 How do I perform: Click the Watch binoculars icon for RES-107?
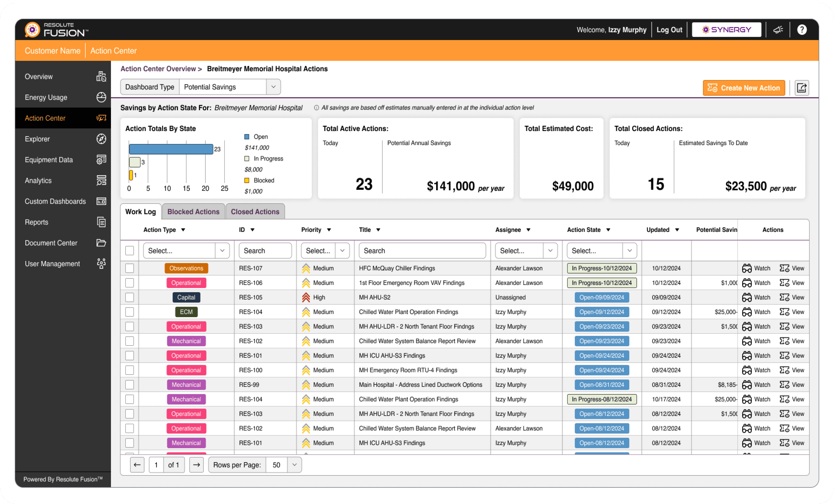click(747, 269)
